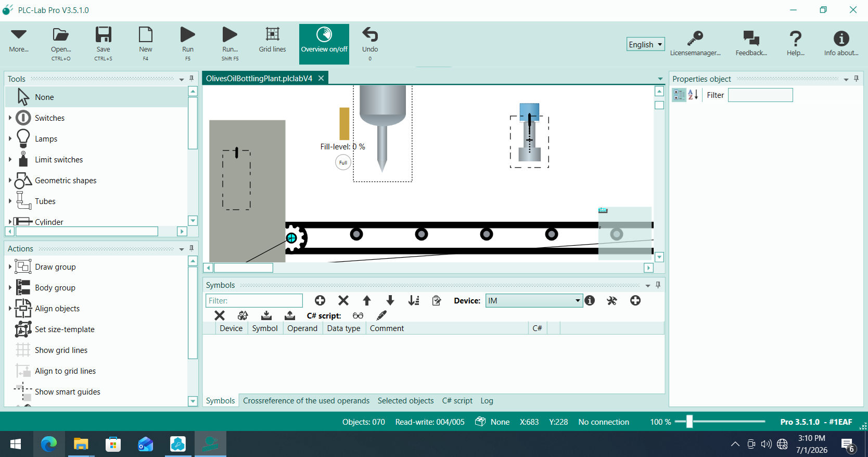Viewport: 868px width, 457px height.
Task: Open the English language dropdown
Action: pos(645,44)
